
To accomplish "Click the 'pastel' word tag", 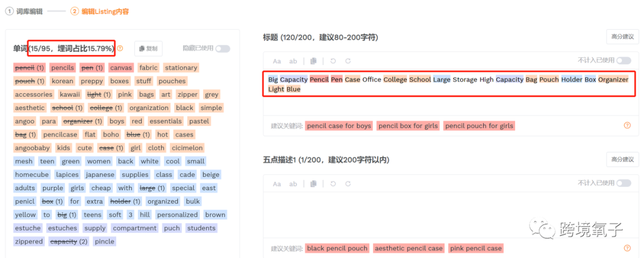I will click(x=199, y=121).
